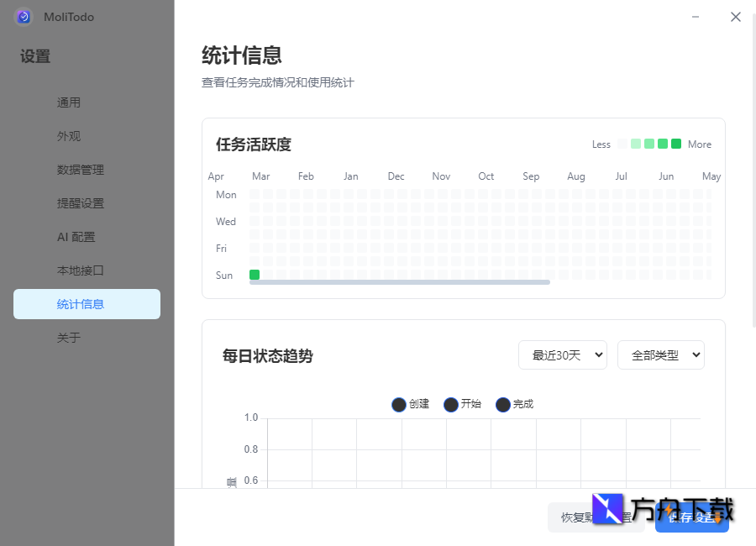Open the AI 配置 settings section
This screenshot has height=546, width=756.
pyautogui.click(x=87, y=236)
